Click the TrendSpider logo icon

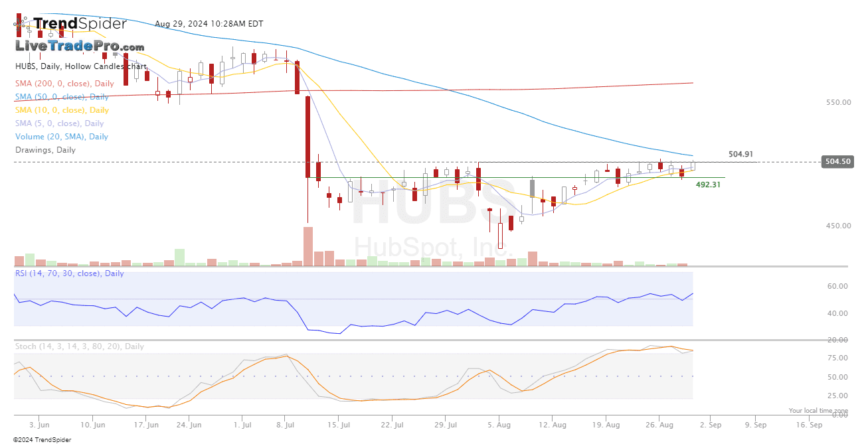tap(23, 25)
